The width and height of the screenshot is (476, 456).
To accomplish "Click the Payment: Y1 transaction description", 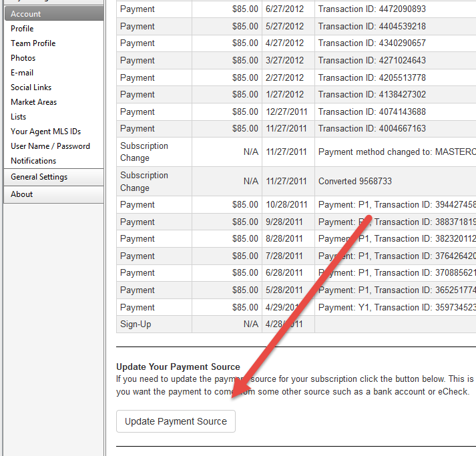I will coord(397,307).
